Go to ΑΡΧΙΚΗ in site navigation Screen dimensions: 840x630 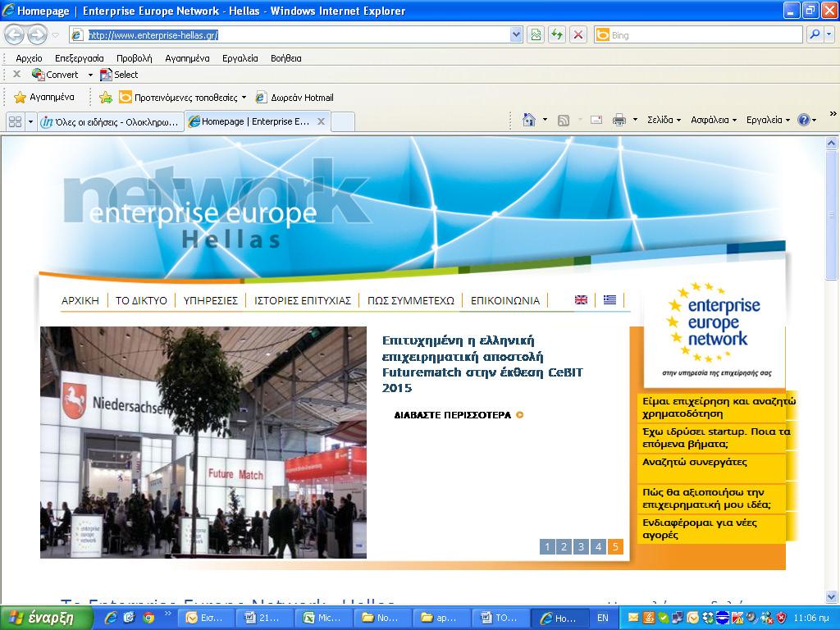pyautogui.click(x=80, y=300)
